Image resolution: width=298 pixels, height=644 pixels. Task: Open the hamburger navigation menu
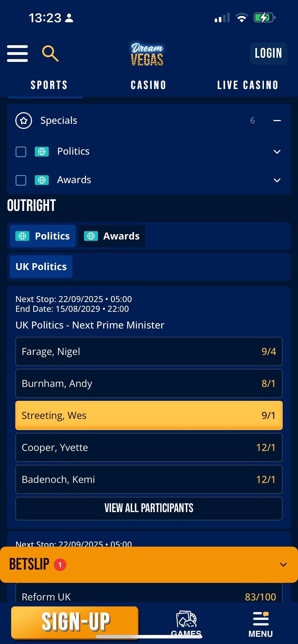click(17, 53)
